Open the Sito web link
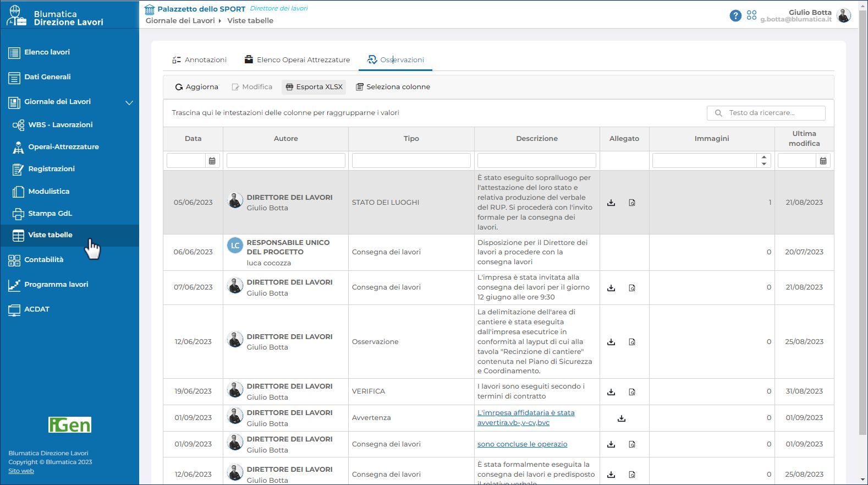 coord(21,471)
